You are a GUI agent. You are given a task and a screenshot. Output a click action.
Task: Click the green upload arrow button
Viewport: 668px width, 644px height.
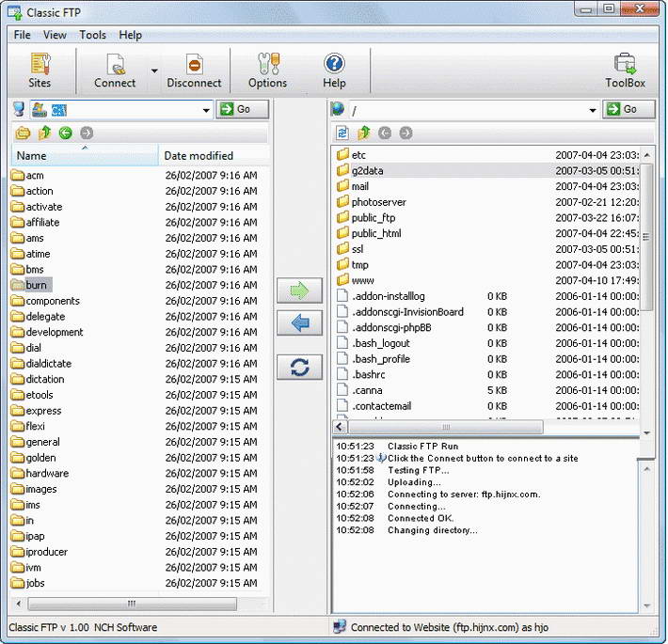click(299, 291)
